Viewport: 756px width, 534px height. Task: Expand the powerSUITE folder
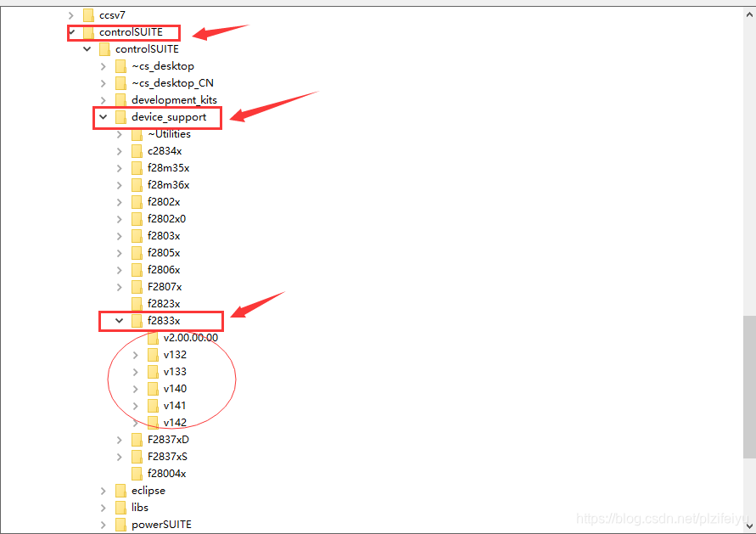(x=104, y=525)
